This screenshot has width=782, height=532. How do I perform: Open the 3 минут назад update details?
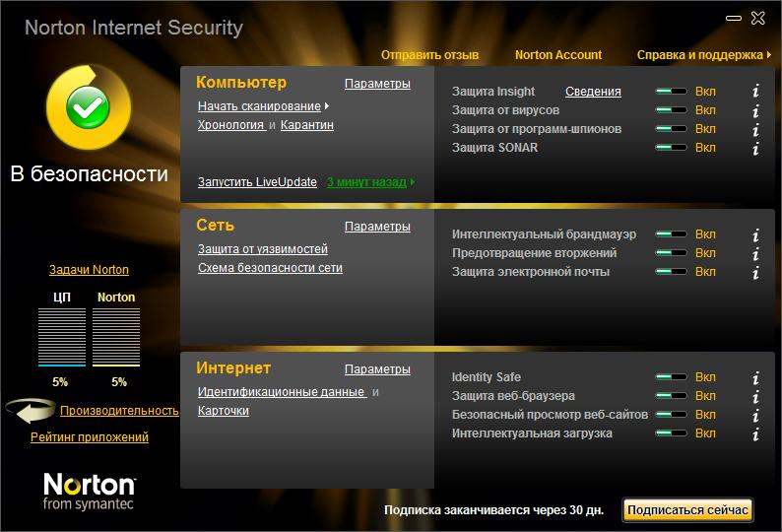point(370,182)
